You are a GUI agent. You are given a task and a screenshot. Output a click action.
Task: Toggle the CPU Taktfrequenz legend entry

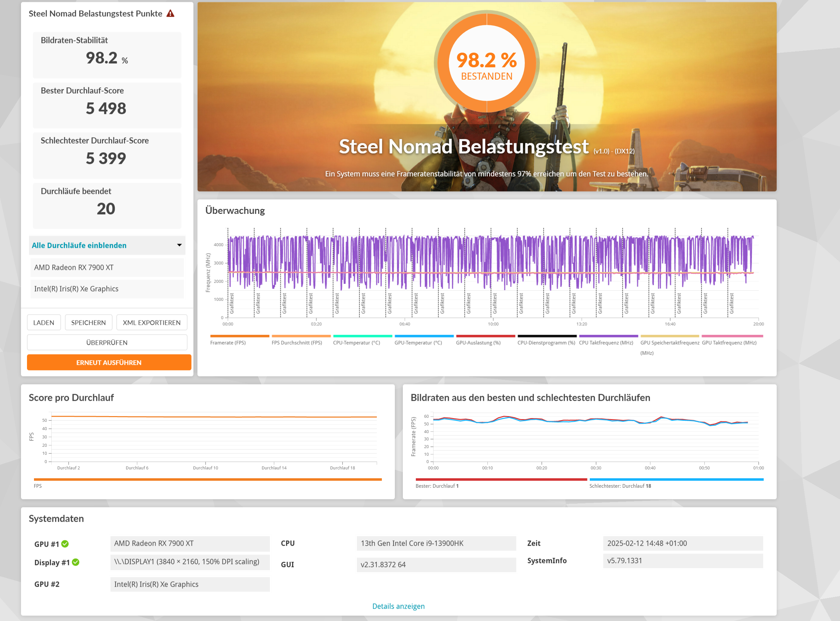608,340
